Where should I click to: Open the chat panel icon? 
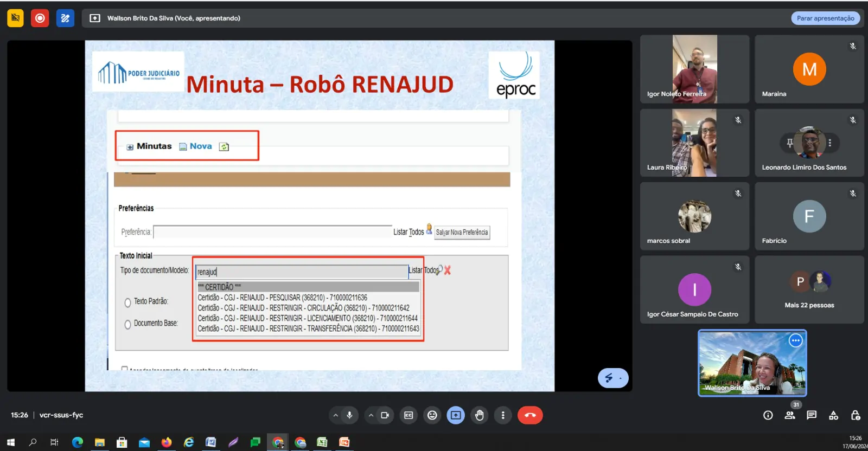(812, 415)
